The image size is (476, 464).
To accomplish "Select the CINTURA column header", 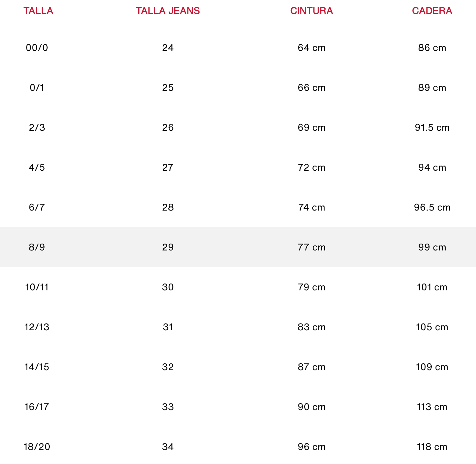I will pyautogui.click(x=311, y=11).
